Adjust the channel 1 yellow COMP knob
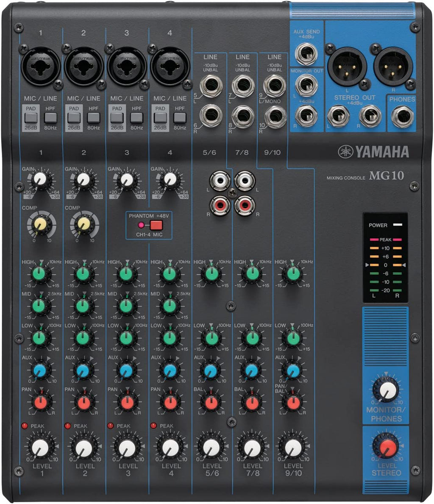This screenshot has height=504, width=434. 41,224
